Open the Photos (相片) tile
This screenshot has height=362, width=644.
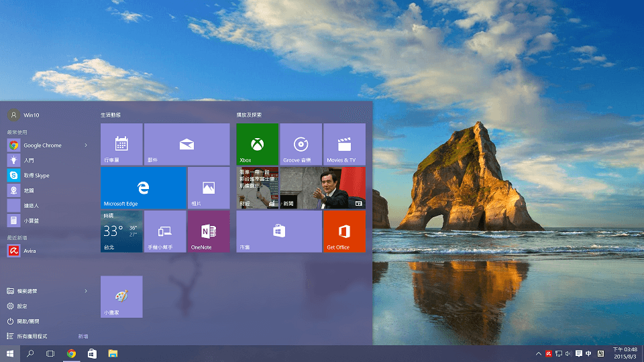tap(209, 188)
